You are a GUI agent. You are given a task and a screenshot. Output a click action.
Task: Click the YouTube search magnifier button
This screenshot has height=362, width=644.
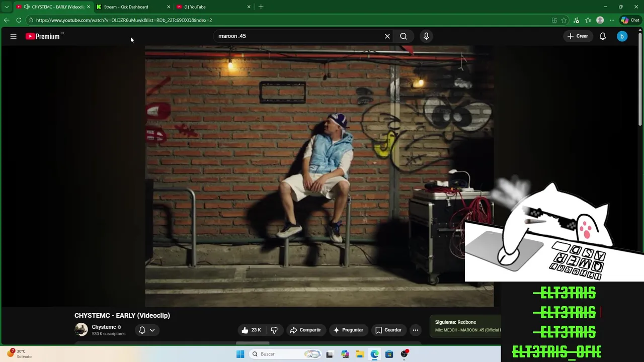coord(404,36)
